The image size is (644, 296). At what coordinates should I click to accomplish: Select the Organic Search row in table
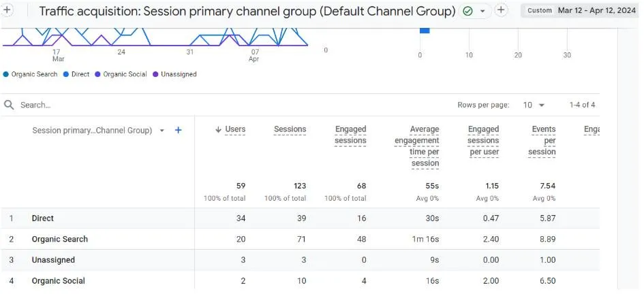60,240
